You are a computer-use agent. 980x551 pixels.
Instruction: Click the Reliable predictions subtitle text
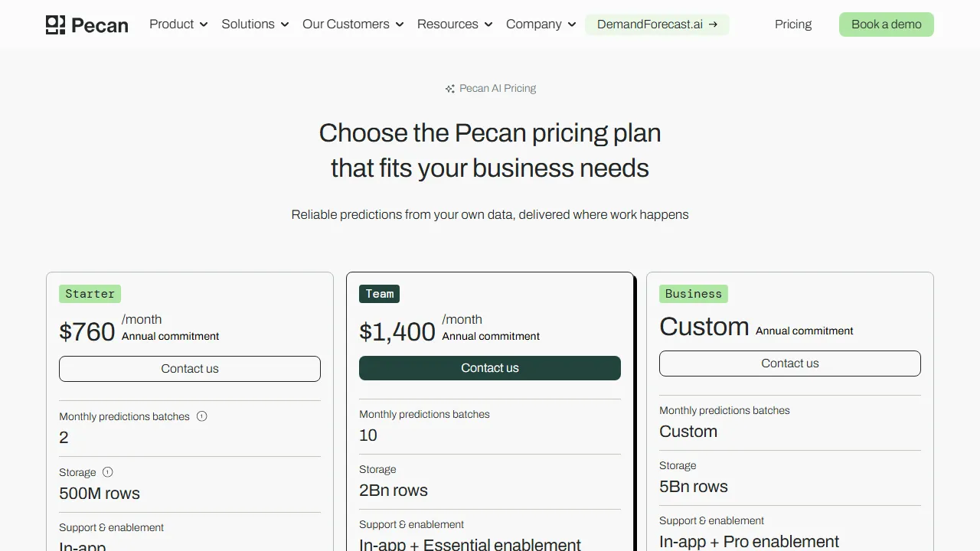coord(490,215)
